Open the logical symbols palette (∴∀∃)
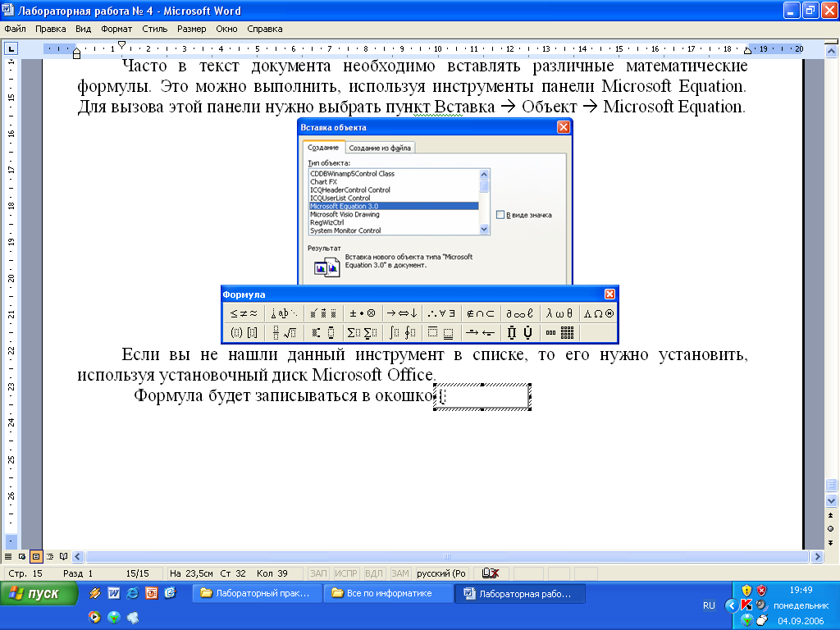Image resolution: width=840 pixels, height=630 pixels. click(442, 313)
